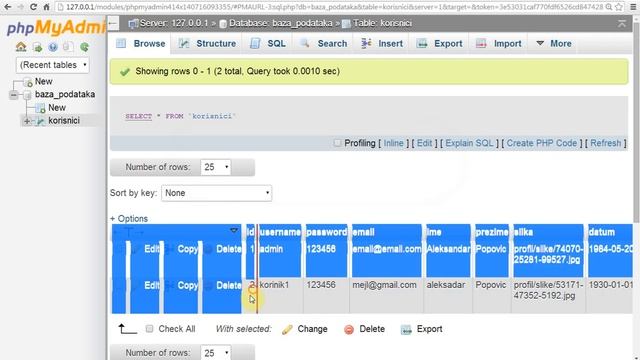The image size is (640, 360).
Task: Click the baza_podataka database icon
Action: 27,95
